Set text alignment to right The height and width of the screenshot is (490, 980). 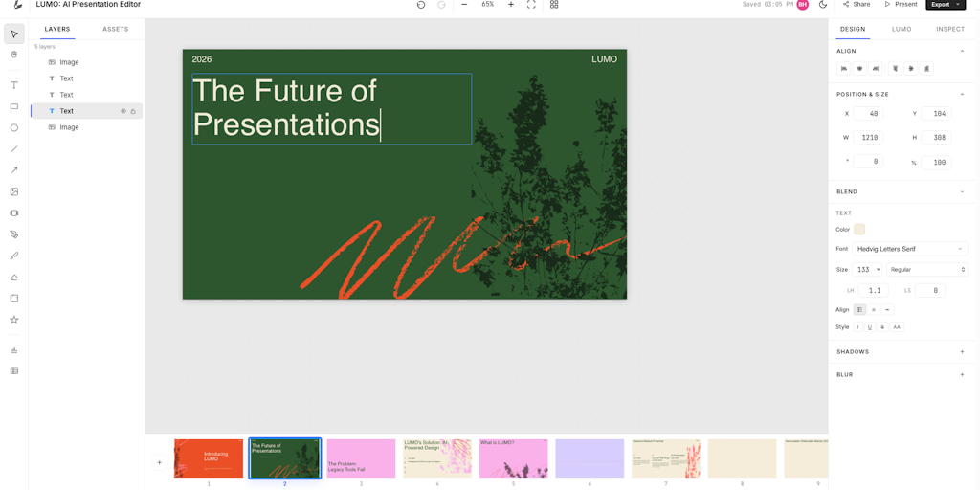click(x=887, y=309)
